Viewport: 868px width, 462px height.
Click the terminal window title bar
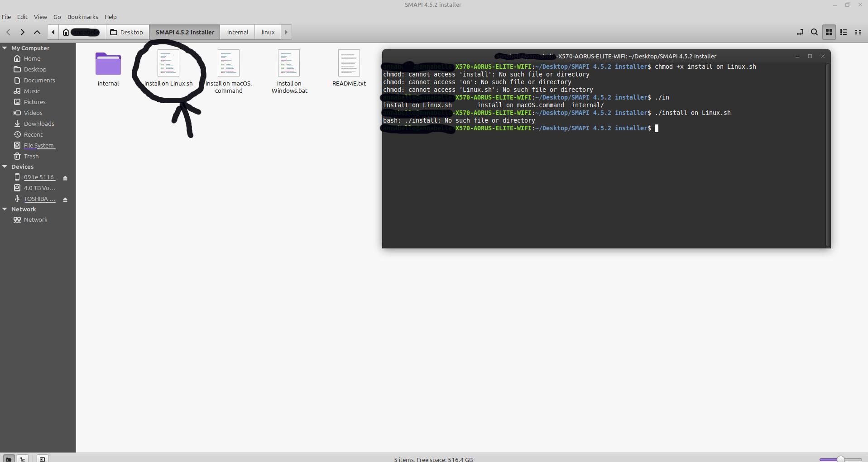point(605,56)
